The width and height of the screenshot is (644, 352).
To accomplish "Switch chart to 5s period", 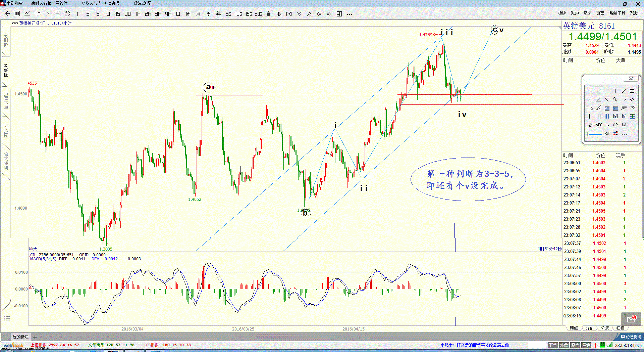I will (x=228, y=14).
